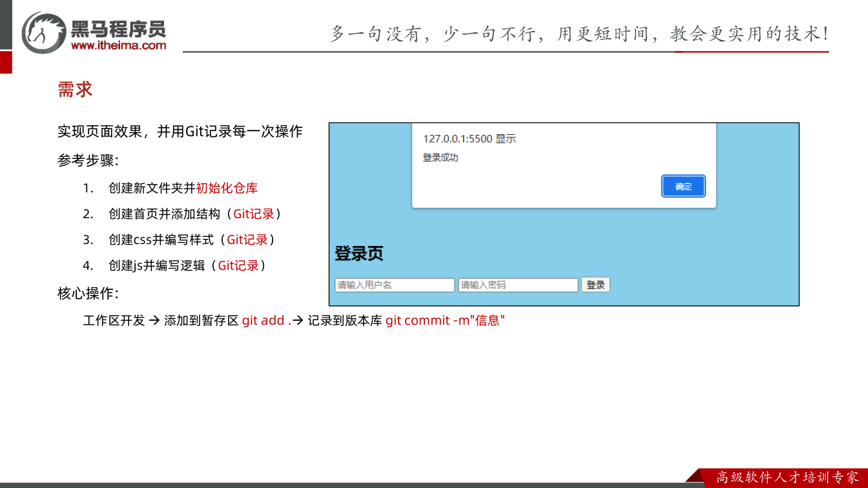Focus the 请输入用户名 username field
The width and height of the screenshot is (868, 488).
[395, 285]
